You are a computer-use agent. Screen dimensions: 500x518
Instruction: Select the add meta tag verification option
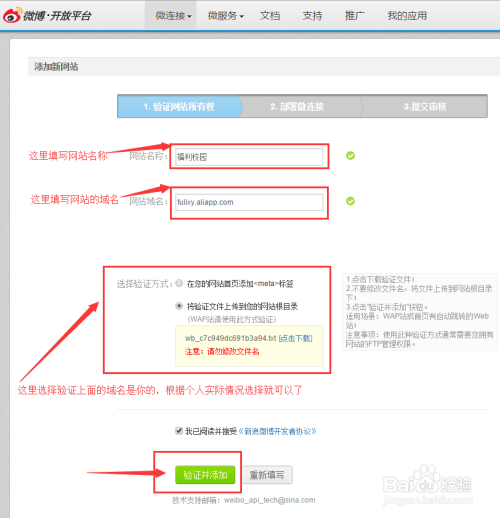[179, 283]
